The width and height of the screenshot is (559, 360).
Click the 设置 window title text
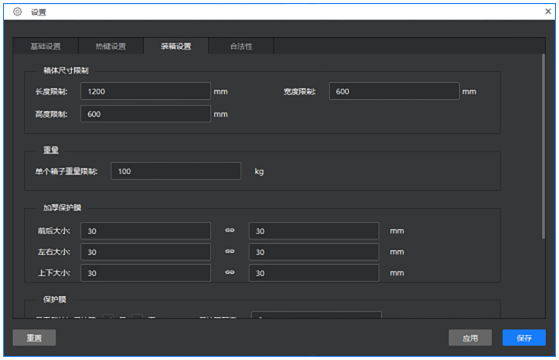pyautogui.click(x=39, y=12)
